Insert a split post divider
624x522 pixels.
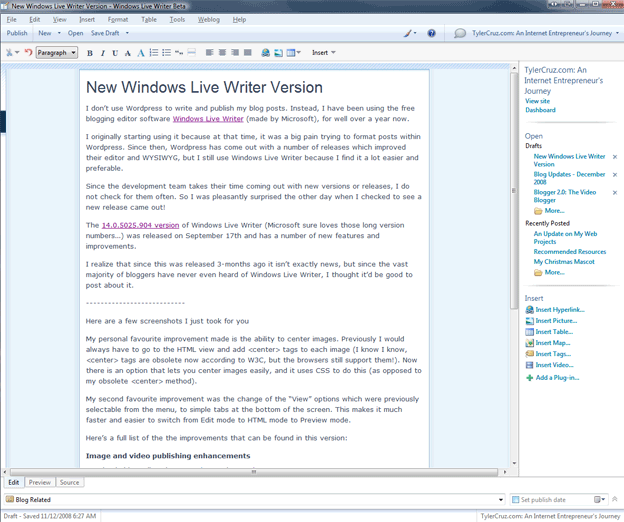(x=191, y=53)
